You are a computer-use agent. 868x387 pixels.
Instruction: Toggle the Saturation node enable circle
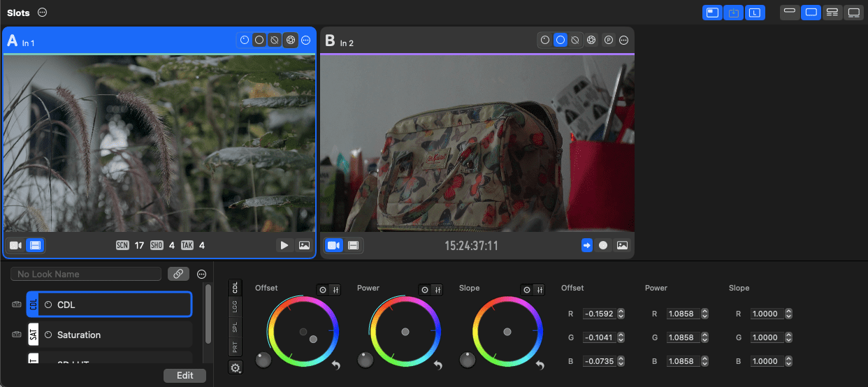48,335
